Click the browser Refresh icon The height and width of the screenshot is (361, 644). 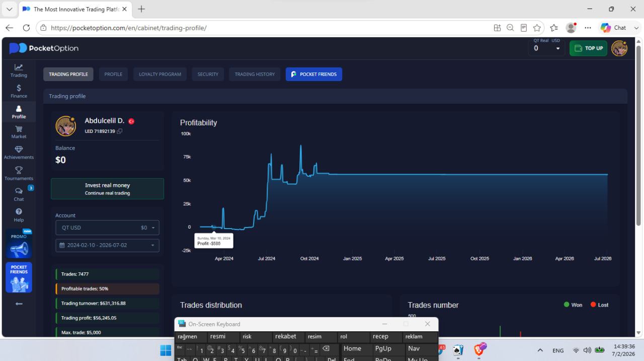(x=26, y=28)
